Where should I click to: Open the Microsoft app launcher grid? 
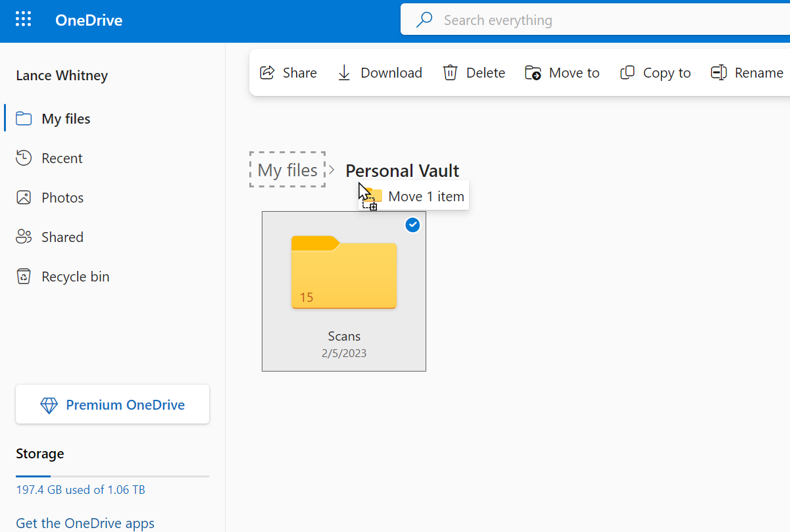23,18
